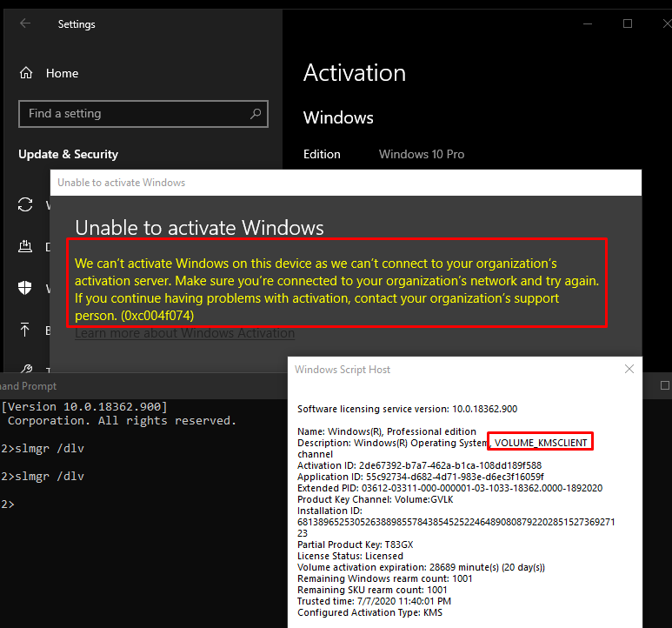Click Software licensing service version line
The height and width of the screenshot is (628, 672).
coord(407,409)
